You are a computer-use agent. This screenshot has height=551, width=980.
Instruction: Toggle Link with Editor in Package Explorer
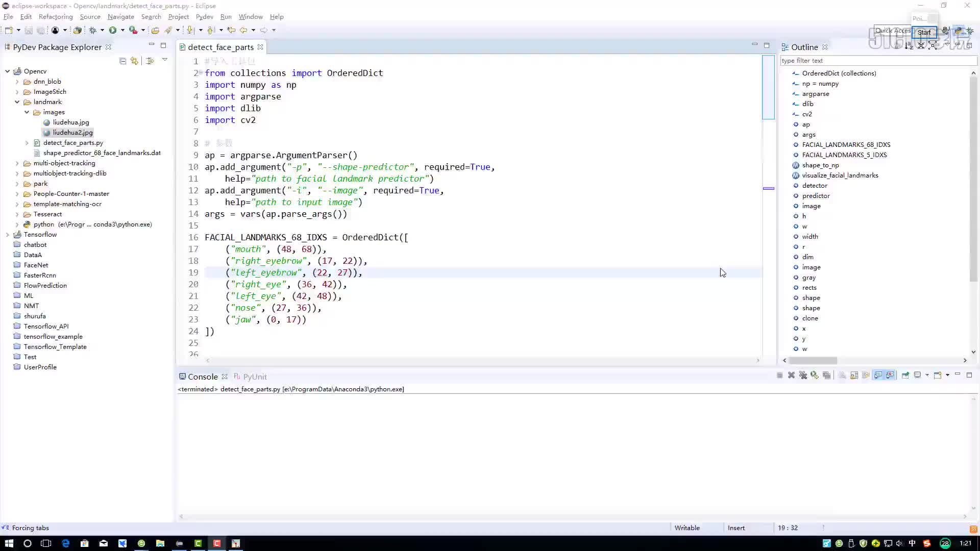tap(135, 61)
